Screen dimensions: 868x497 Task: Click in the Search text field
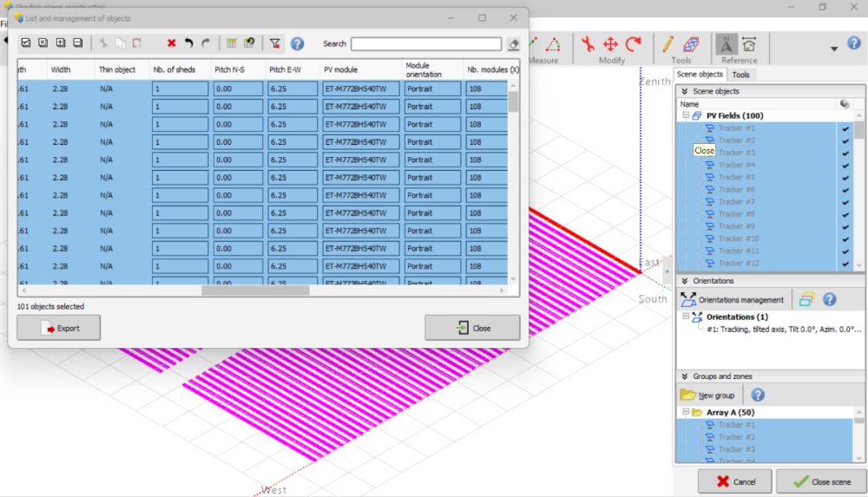point(425,44)
